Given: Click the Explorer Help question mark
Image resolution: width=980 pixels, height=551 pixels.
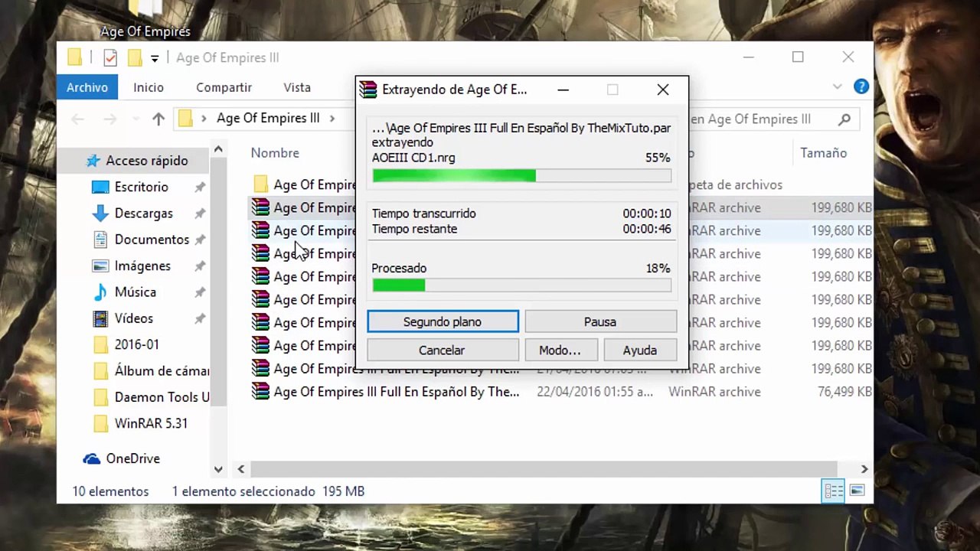Looking at the screenshot, I should click(x=861, y=87).
